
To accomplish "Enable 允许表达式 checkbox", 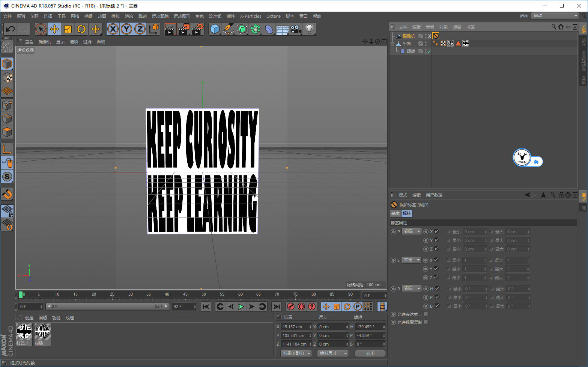I will pos(426,314).
